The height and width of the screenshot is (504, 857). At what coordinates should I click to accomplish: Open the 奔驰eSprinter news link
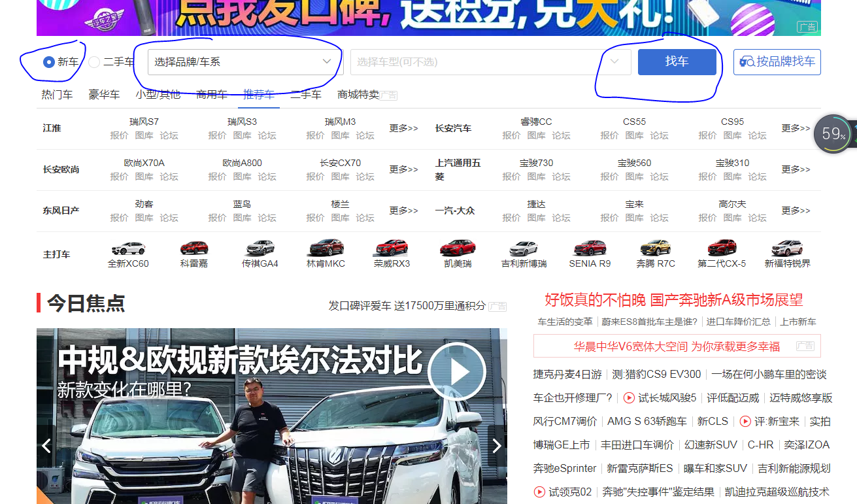565,469
